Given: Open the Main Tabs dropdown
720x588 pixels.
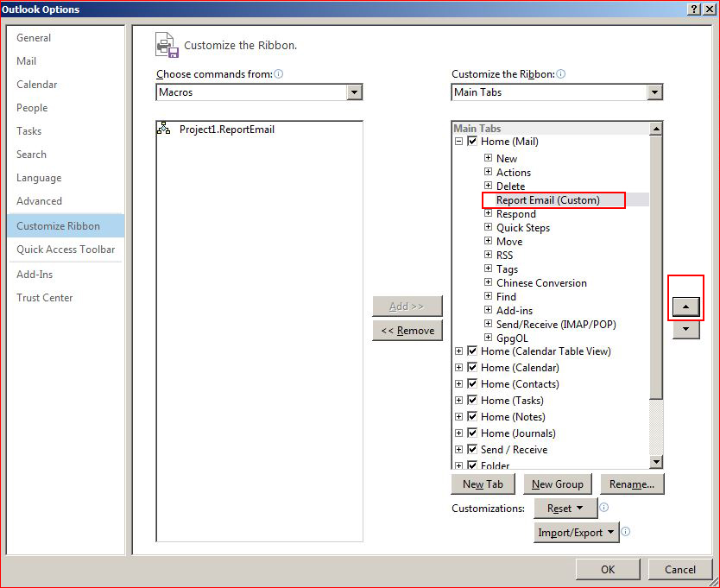Looking at the screenshot, I should pyautogui.click(x=654, y=92).
